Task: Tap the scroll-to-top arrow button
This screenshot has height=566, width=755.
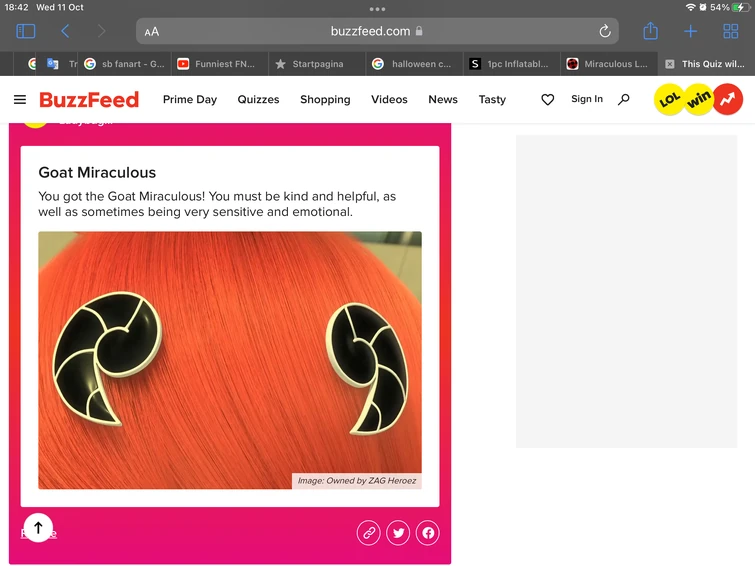Action: [38, 527]
